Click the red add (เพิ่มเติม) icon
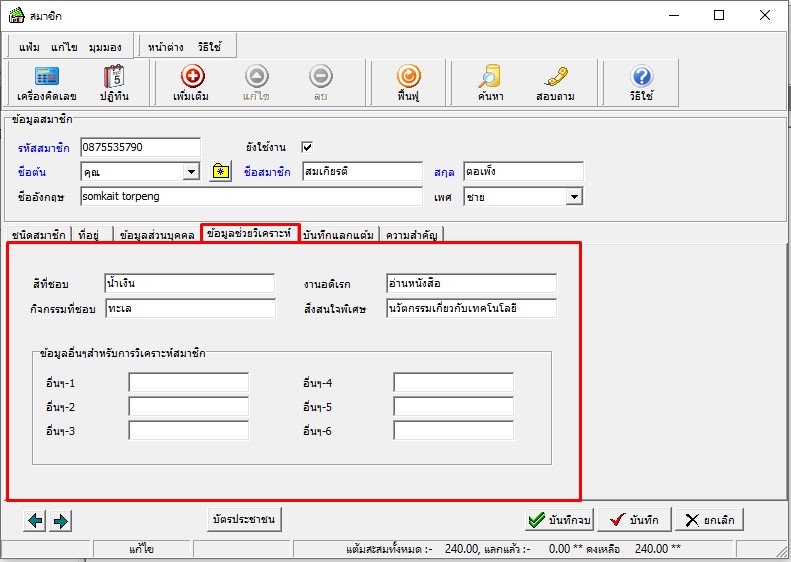Viewport: 791px width, 562px height. pyautogui.click(x=192, y=78)
